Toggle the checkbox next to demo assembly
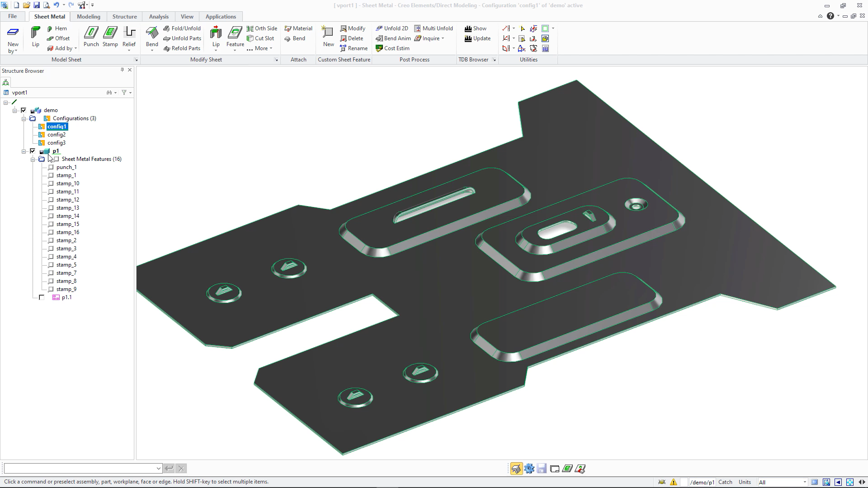Viewport: 868px width, 488px height. [24, 110]
